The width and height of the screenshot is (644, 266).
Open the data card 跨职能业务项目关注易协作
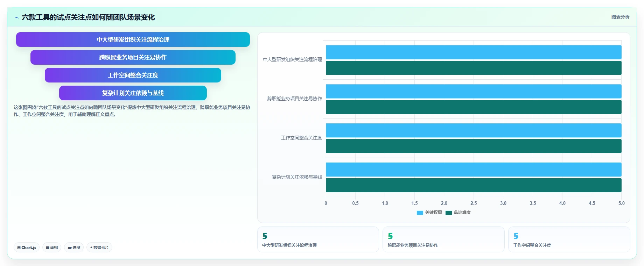click(x=443, y=239)
